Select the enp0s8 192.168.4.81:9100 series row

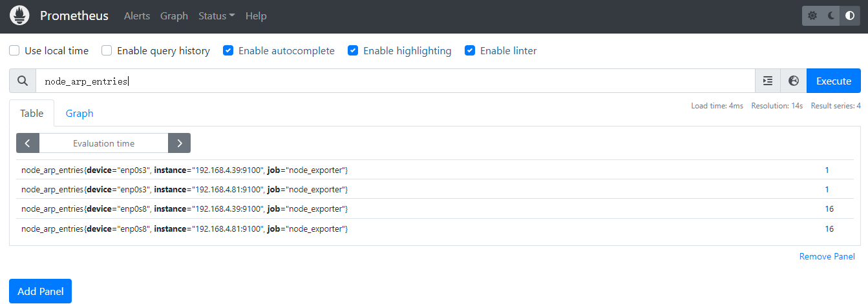pos(434,228)
